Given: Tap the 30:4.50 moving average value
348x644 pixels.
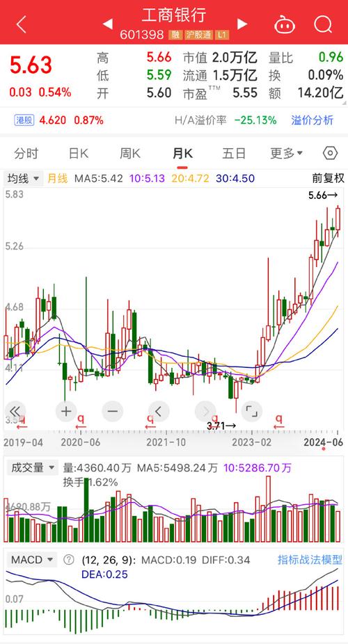Looking at the screenshot, I should point(235,179).
